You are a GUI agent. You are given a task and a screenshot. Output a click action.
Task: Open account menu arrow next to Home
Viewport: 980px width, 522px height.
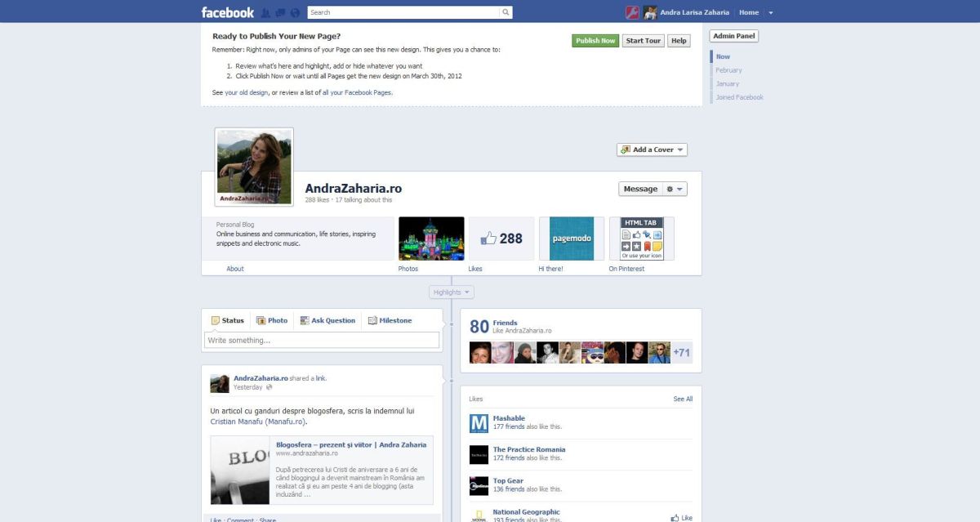pyautogui.click(x=771, y=13)
